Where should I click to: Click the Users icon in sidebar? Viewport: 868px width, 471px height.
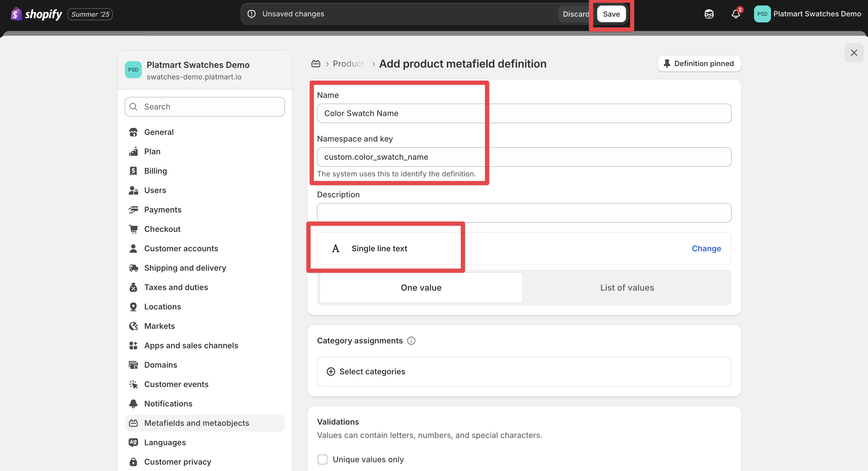tap(133, 190)
